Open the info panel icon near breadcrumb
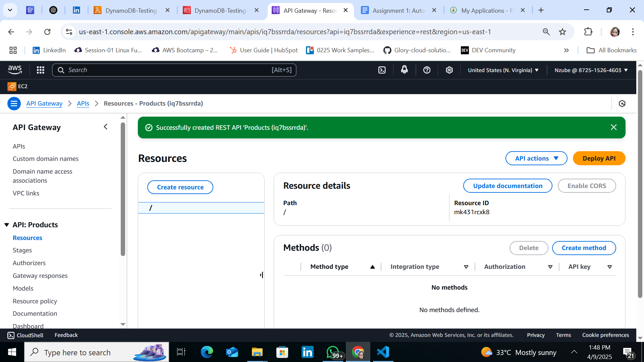 pos(622,104)
